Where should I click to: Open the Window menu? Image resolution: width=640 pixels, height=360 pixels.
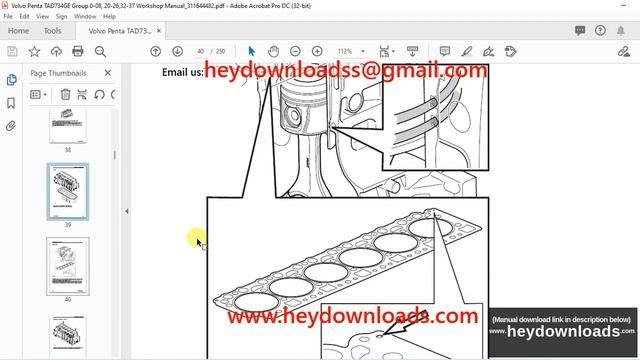(x=85, y=16)
